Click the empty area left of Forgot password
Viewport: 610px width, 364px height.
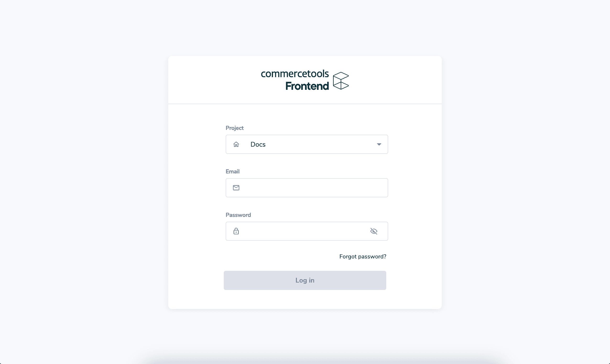280,257
